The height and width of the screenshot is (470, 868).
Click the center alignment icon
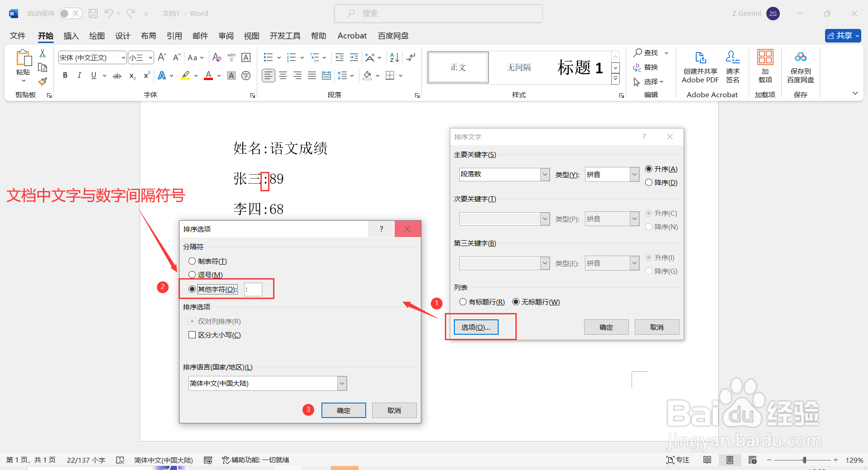coord(283,75)
